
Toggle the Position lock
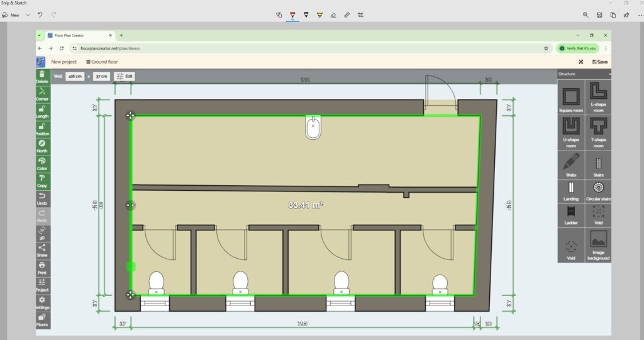click(x=42, y=129)
